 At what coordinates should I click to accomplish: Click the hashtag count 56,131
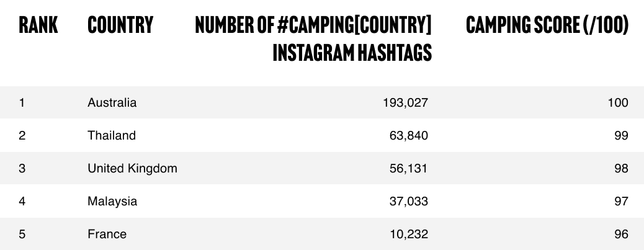coord(409,168)
